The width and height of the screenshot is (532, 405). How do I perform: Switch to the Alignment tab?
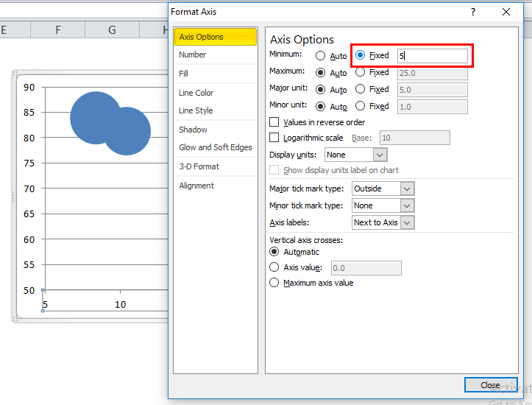[x=216, y=186]
